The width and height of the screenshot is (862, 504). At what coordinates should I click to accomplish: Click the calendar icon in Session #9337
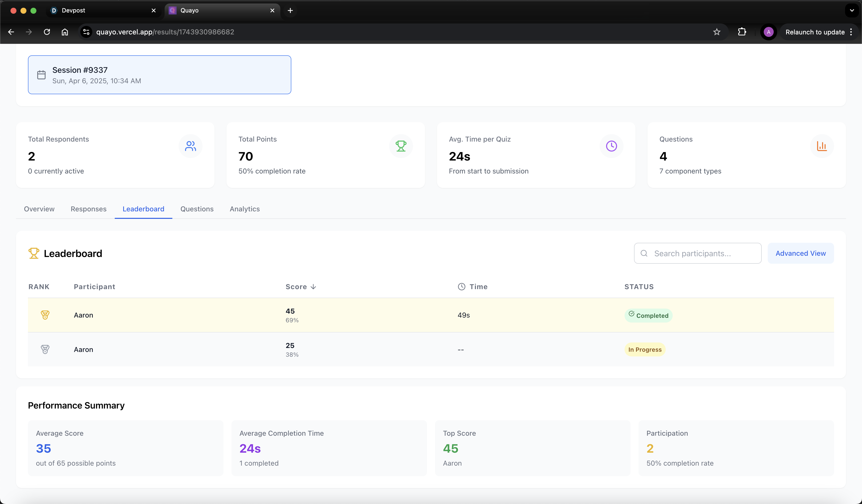pyautogui.click(x=41, y=75)
